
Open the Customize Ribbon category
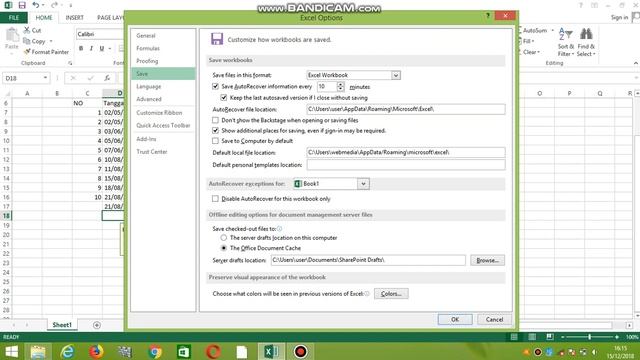[159, 113]
